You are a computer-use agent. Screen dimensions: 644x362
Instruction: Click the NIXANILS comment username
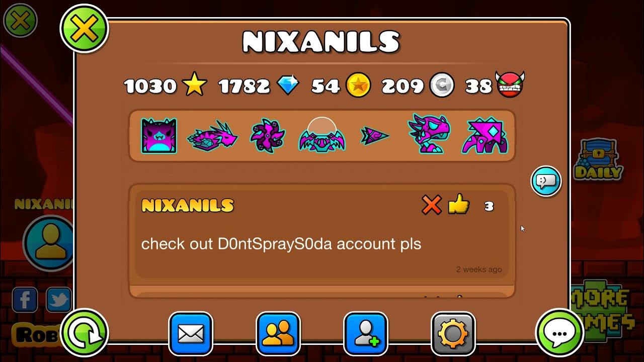pyautogui.click(x=188, y=205)
